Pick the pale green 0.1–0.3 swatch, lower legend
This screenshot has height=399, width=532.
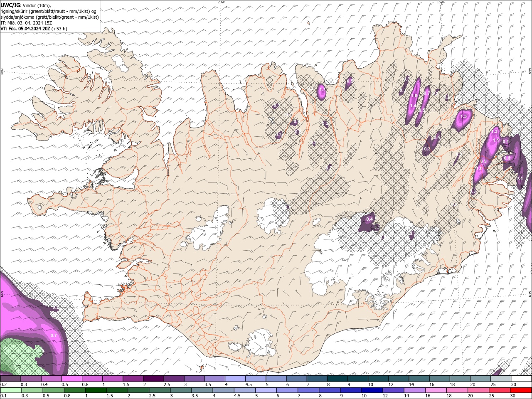click(11, 390)
